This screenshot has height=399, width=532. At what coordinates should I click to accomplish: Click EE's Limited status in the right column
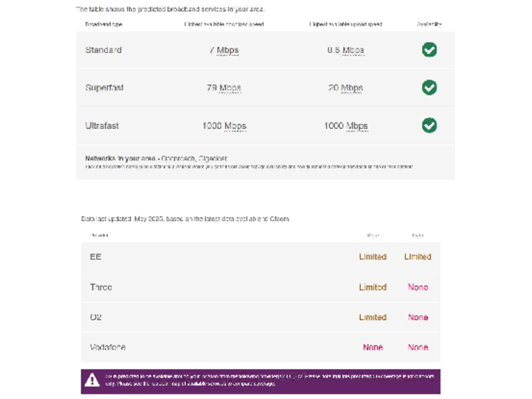click(418, 256)
